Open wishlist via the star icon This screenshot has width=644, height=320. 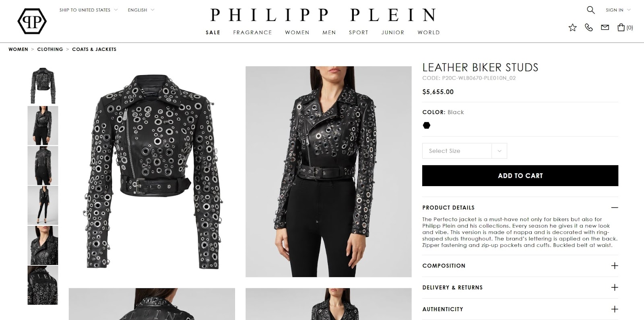(572, 27)
